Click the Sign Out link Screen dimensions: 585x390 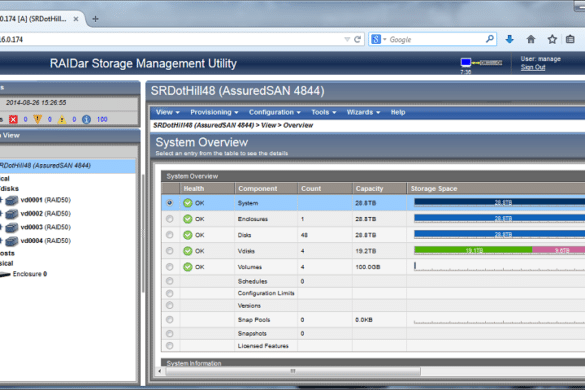533,68
